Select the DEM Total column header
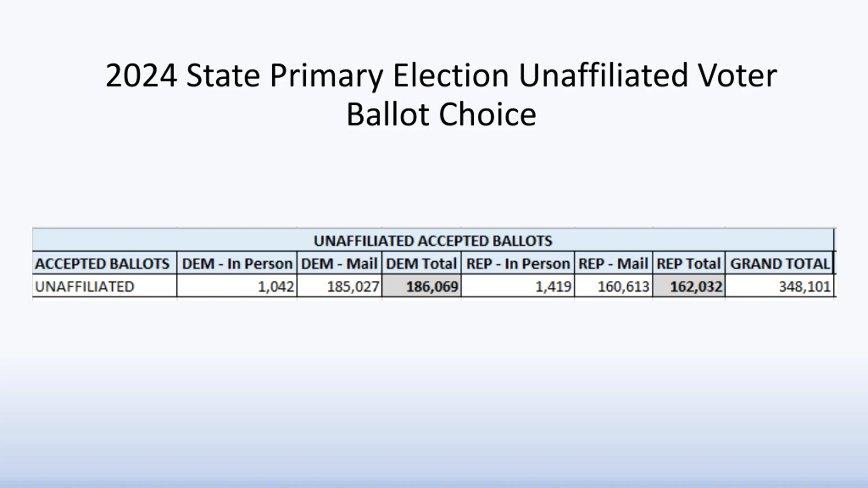 [x=421, y=263]
